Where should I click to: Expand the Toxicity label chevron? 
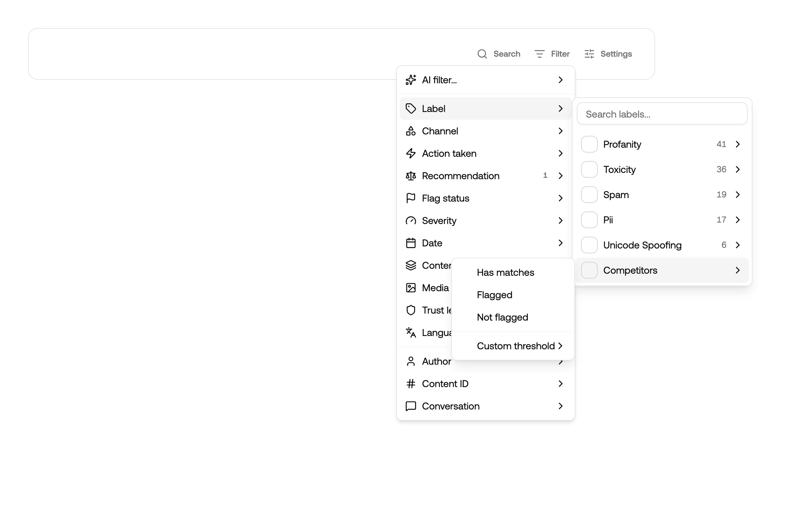(x=738, y=169)
